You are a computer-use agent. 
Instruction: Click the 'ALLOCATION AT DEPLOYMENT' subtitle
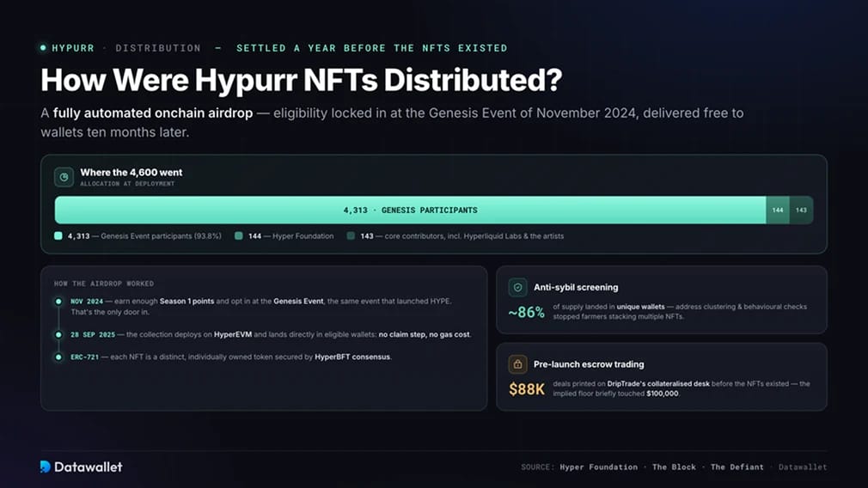pyautogui.click(x=127, y=184)
